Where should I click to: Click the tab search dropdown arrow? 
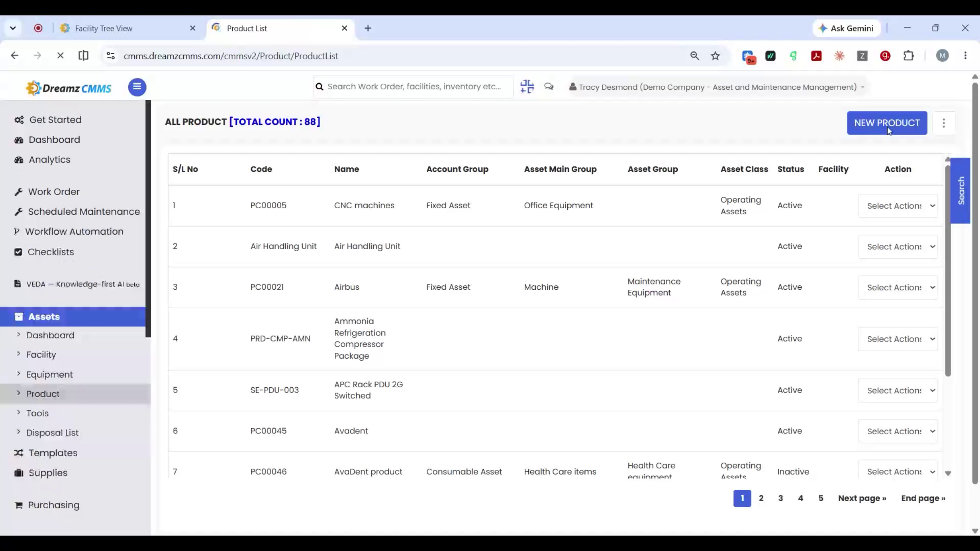(x=13, y=28)
